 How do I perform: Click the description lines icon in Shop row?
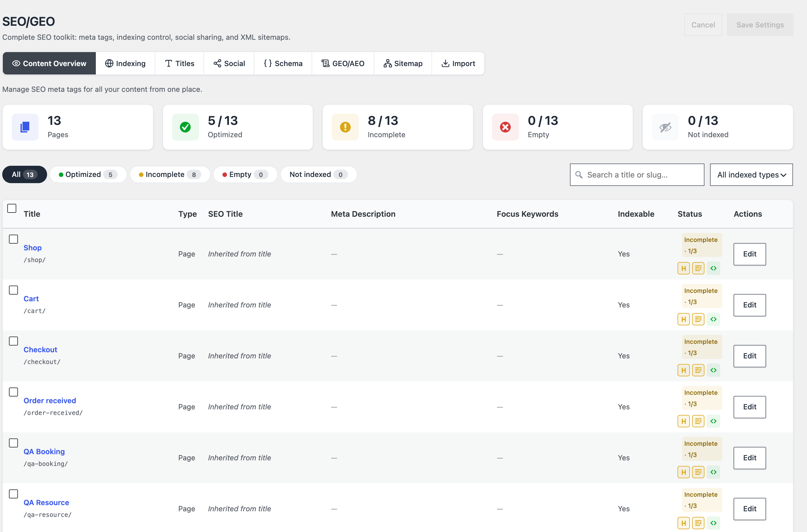tap(698, 268)
